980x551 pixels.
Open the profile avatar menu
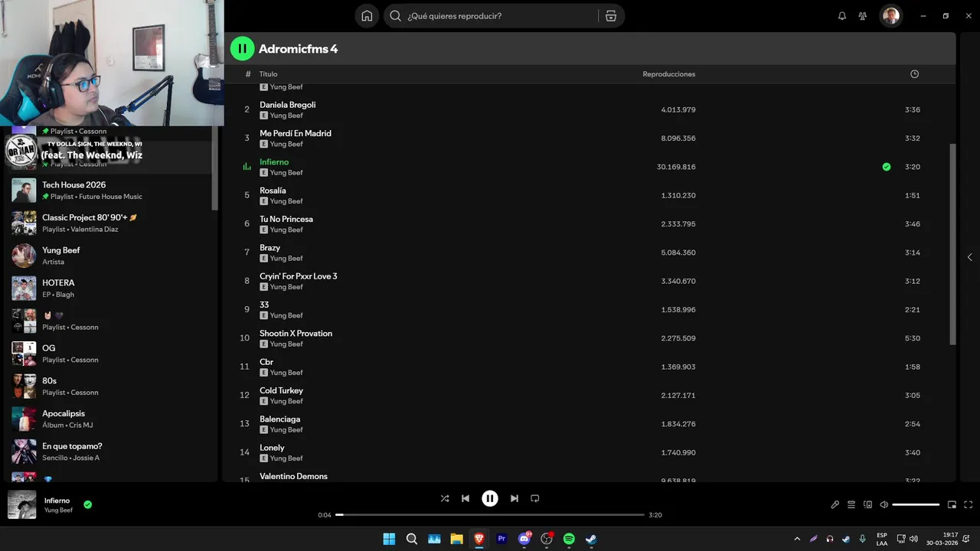coord(890,16)
